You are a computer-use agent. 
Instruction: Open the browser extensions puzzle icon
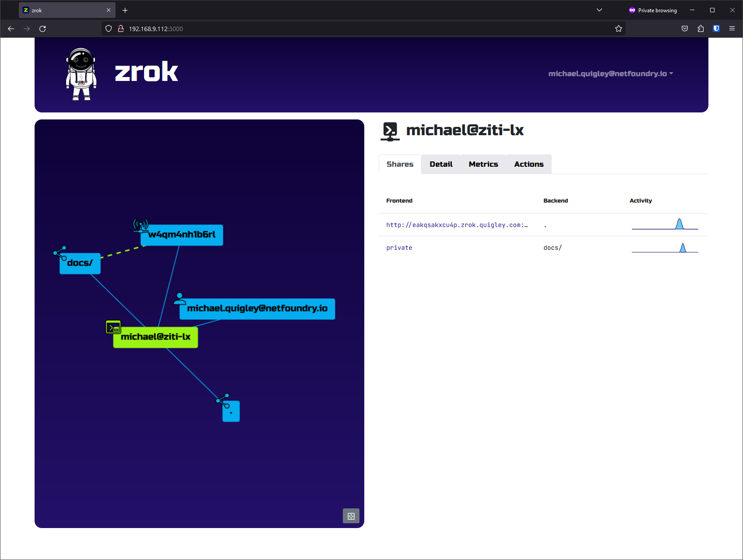point(701,28)
